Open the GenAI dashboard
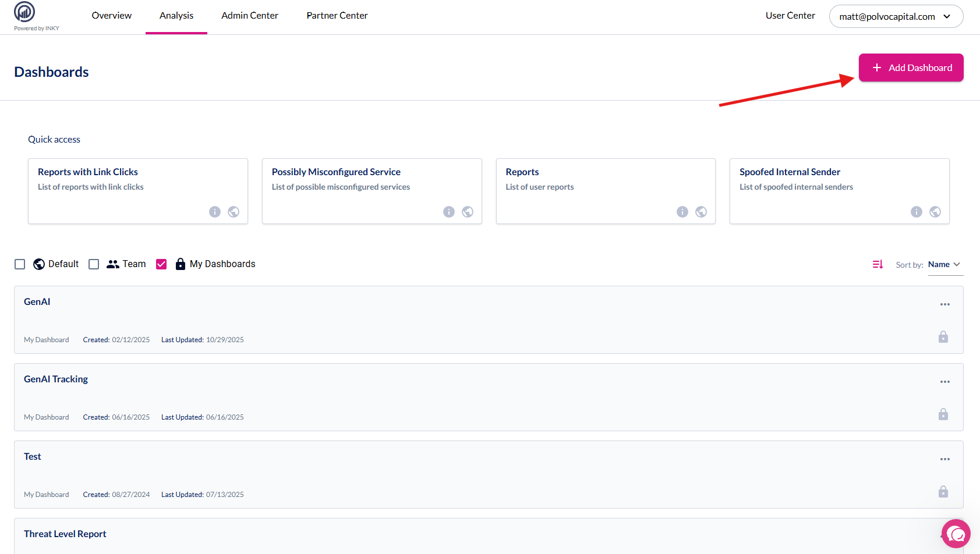Screen dimensions: 980x554 (489, 319)
